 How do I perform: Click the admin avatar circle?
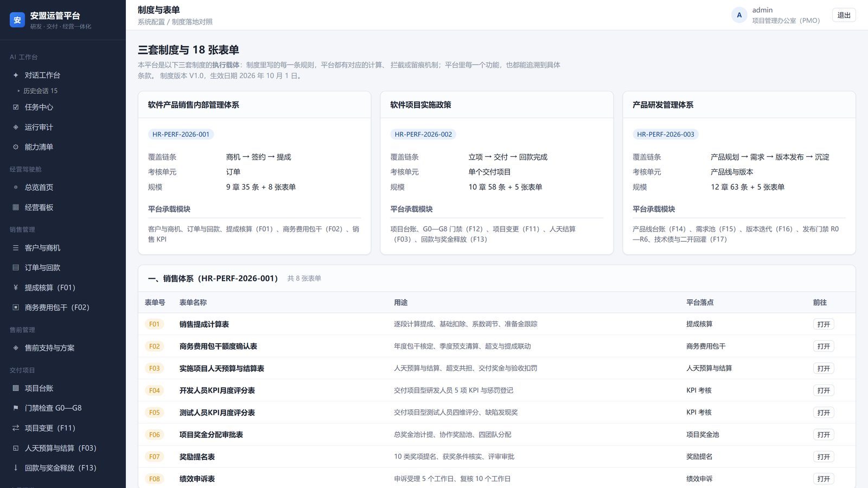pos(739,15)
